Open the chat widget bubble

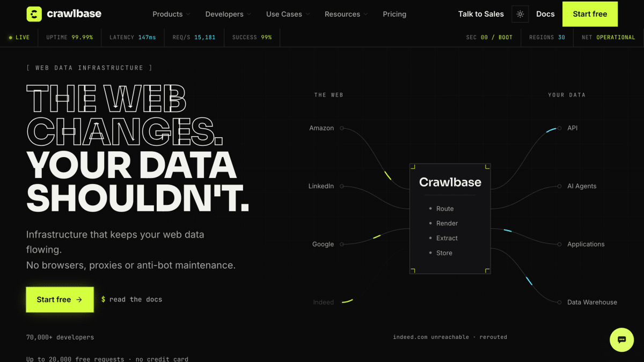tap(622, 339)
